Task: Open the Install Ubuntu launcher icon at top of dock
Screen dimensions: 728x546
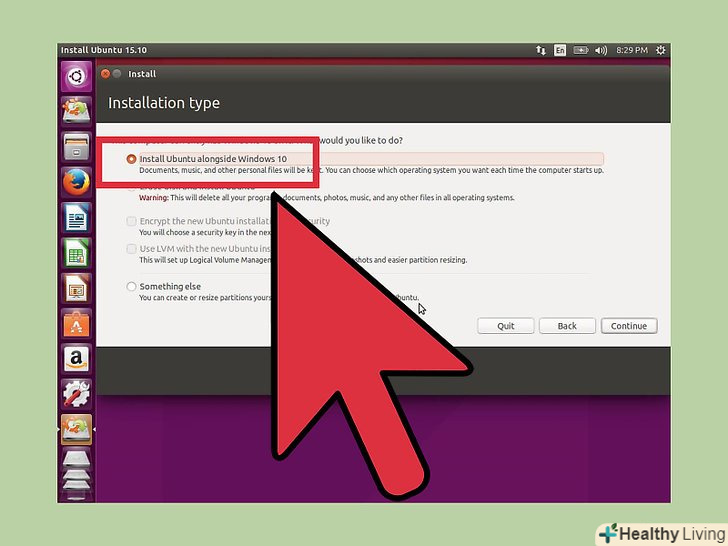Action: pos(77,111)
